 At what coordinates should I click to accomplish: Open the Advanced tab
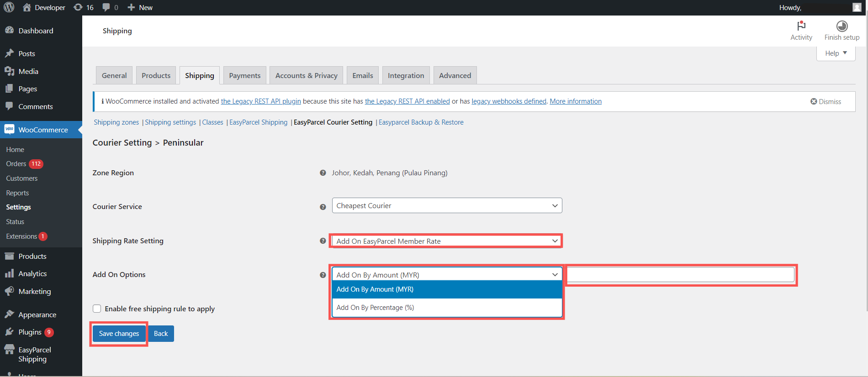(x=455, y=75)
